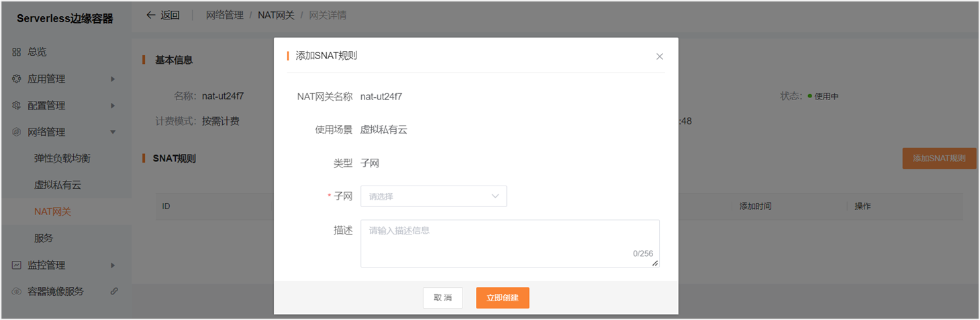This screenshot has width=980, height=320.
Task: Select NAT网关 in the sidebar
Action: tap(52, 212)
